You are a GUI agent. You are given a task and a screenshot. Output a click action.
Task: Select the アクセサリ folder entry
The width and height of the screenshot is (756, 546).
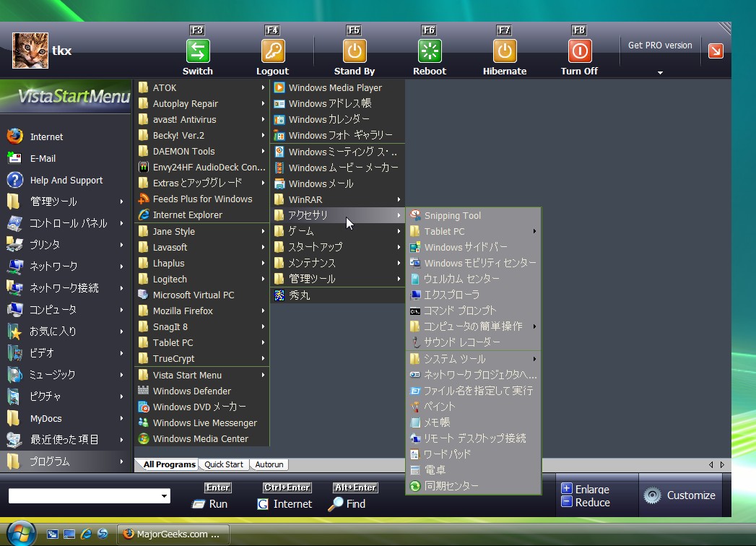pos(337,215)
